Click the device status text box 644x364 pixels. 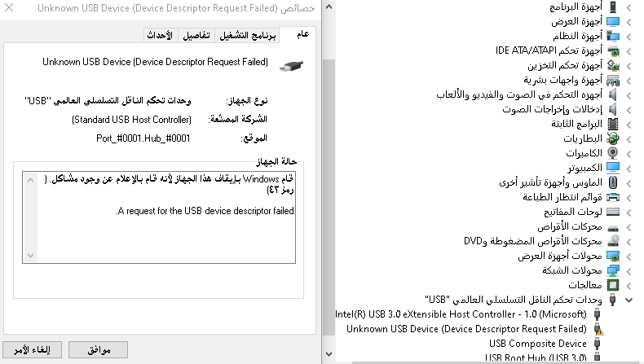[159, 217]
